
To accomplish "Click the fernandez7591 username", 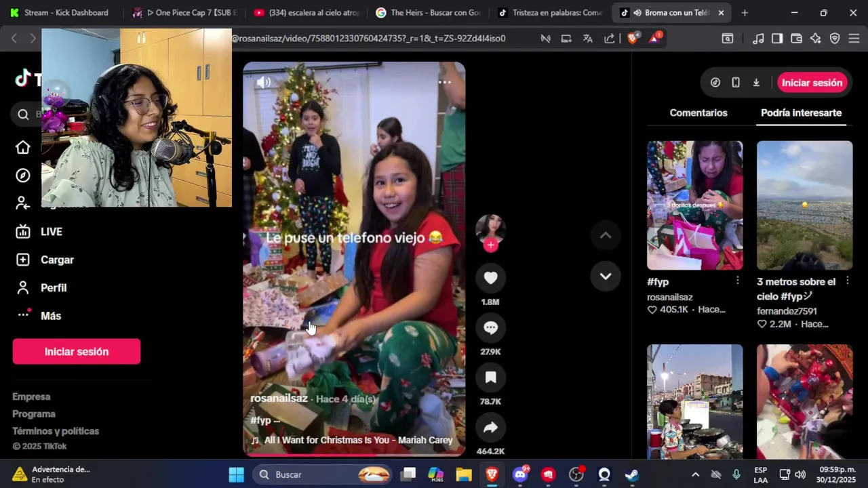I will click(x=787, y=312).
